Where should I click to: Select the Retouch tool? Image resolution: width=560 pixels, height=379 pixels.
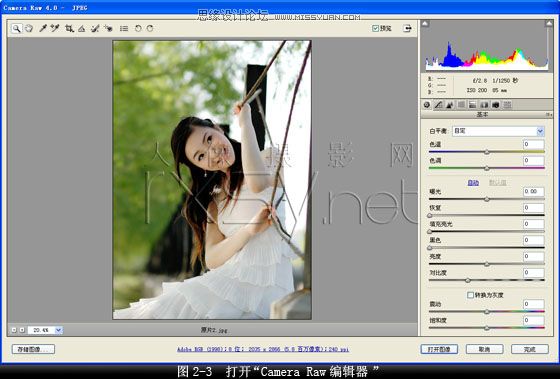(95, 28)
